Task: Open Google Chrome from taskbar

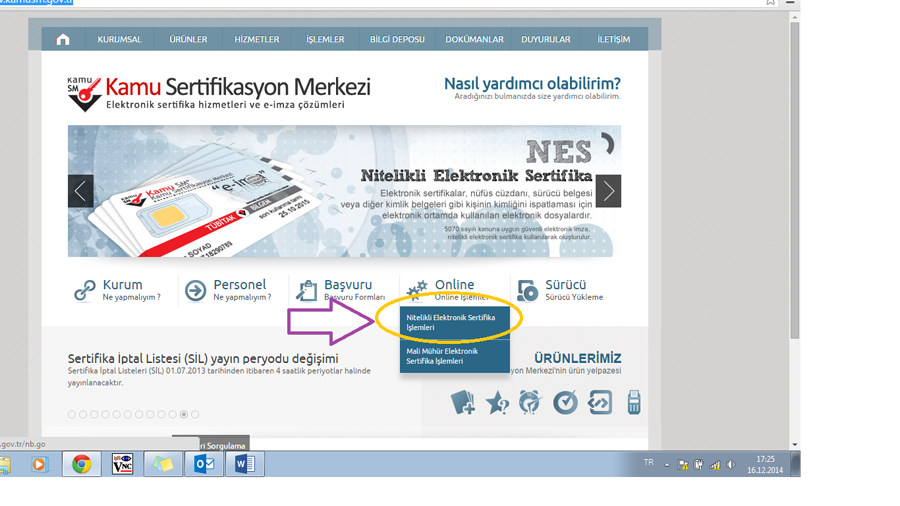Action: [x=82, y=464]
